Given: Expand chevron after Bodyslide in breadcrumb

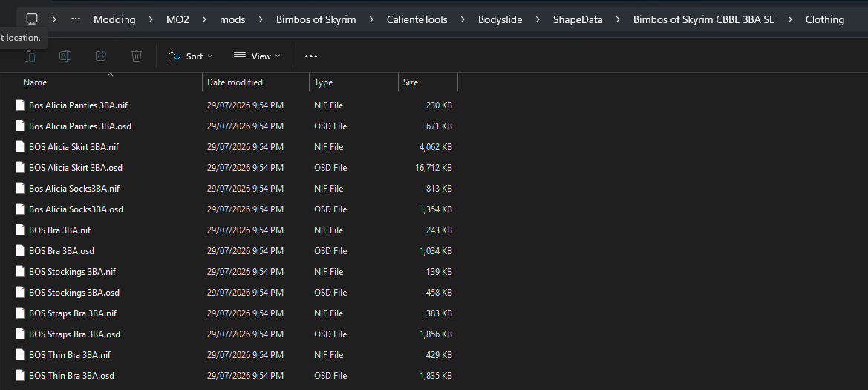Looking at the screenshot, I should (538, 19).
